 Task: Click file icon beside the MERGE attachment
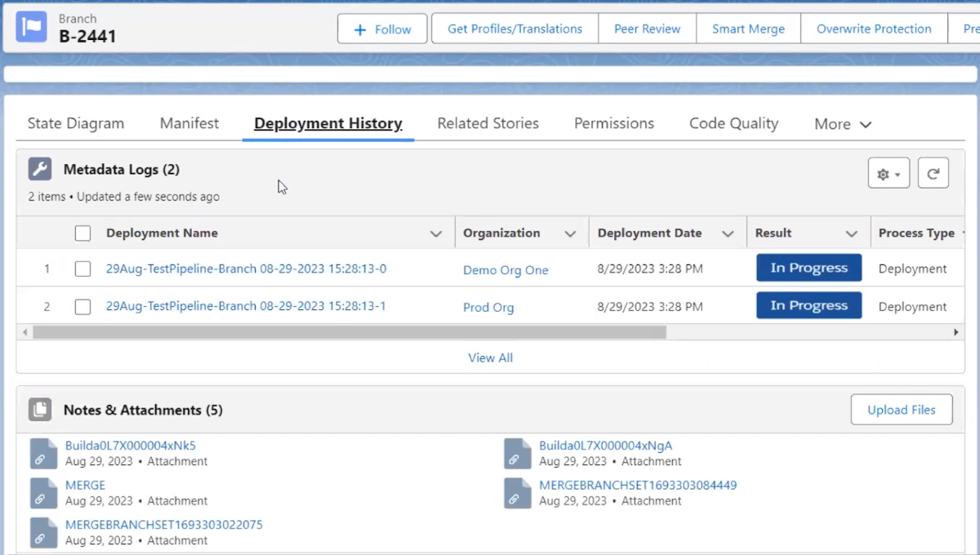[x=43, y=493]
